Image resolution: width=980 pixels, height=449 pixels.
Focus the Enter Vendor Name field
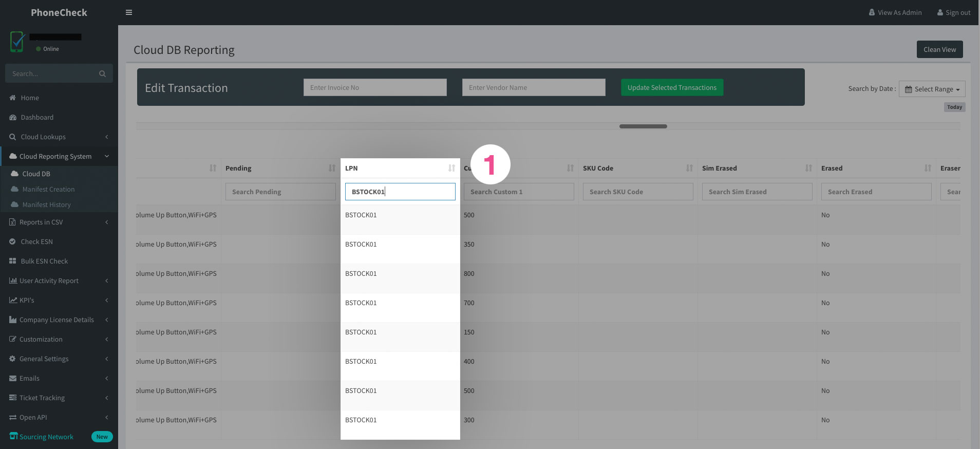(534, 87)
